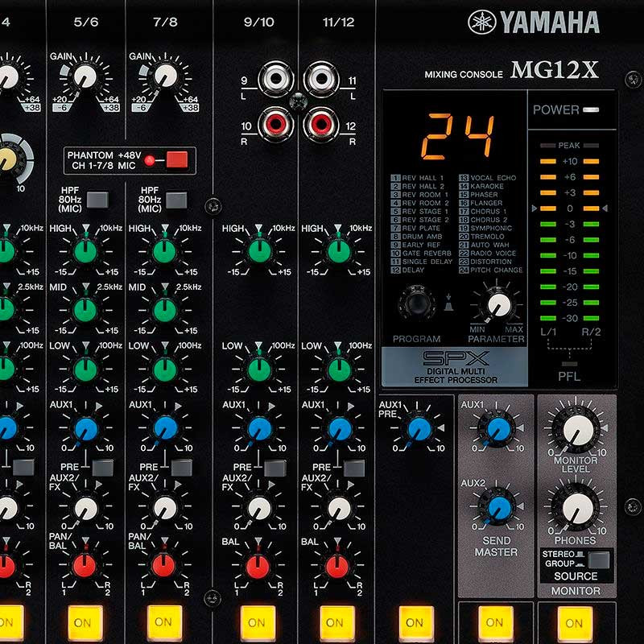Click the red PAN/BAL knob on channel 7/8
644x644 pixels.
tap(163, 566)
